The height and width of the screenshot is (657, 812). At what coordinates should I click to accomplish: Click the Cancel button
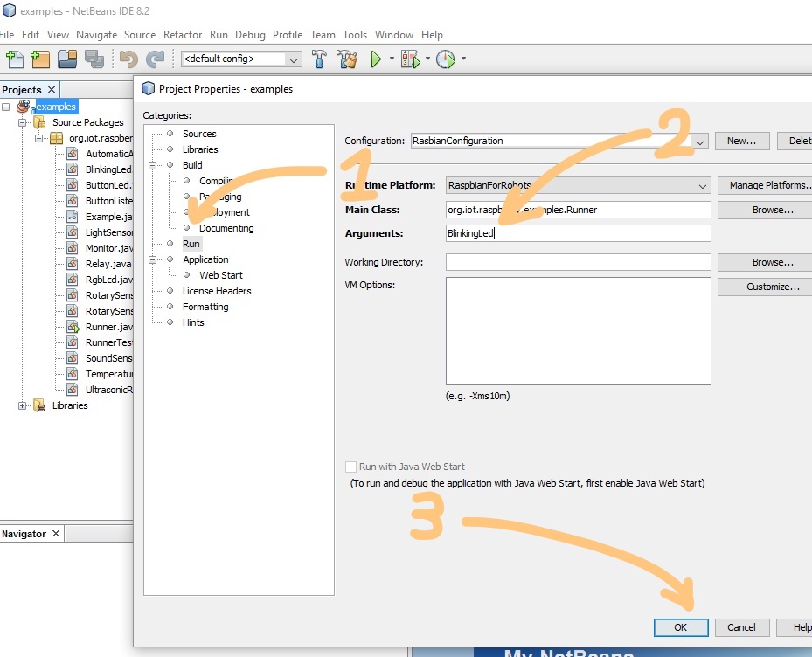[741, 627]
